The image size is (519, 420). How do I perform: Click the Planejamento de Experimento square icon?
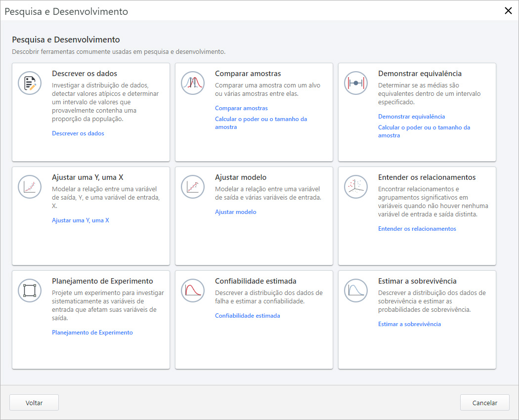[x=30, y=291]
